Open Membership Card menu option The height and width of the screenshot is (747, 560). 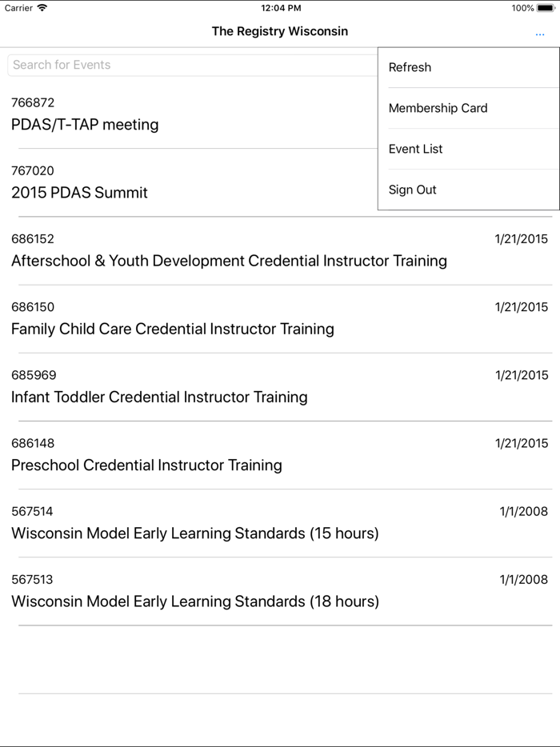click(438, 108)
